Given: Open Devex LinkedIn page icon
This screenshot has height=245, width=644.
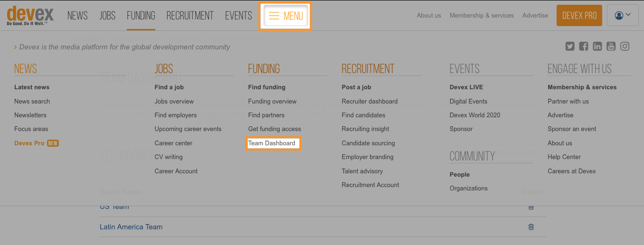Looking at the screenshot, I should (597, 47).
